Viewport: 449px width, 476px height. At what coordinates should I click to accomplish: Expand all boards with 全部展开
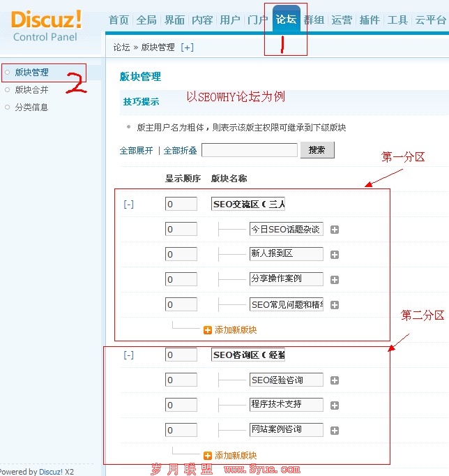136,151
